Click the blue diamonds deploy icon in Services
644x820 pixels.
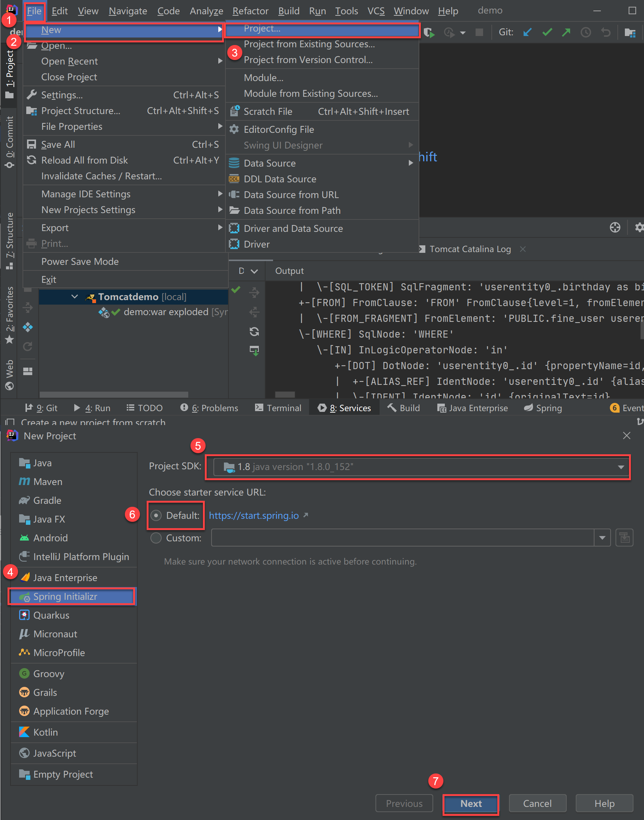point(27,327)
